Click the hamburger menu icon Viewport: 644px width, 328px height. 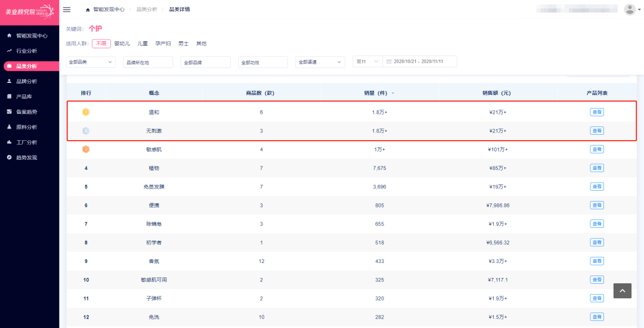(x=67, y=10)
